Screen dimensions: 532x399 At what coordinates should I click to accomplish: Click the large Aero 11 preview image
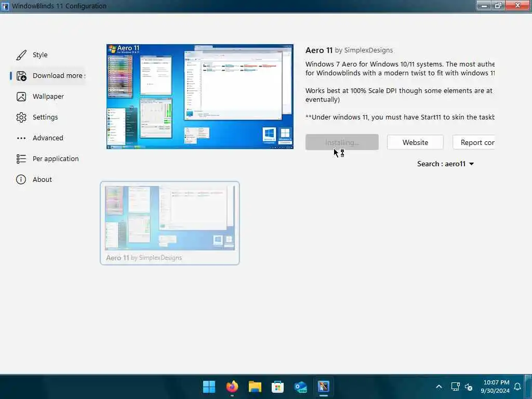200,96
